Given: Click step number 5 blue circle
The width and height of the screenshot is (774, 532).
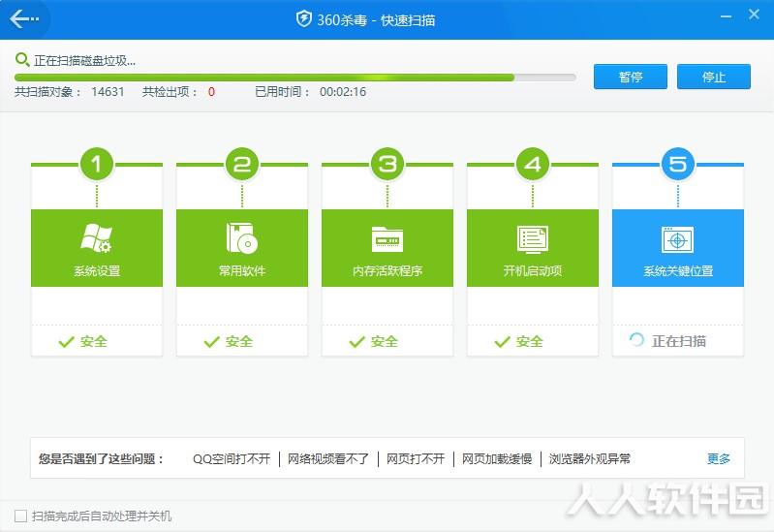Looking at the screenshot, I should coord(678,164).
